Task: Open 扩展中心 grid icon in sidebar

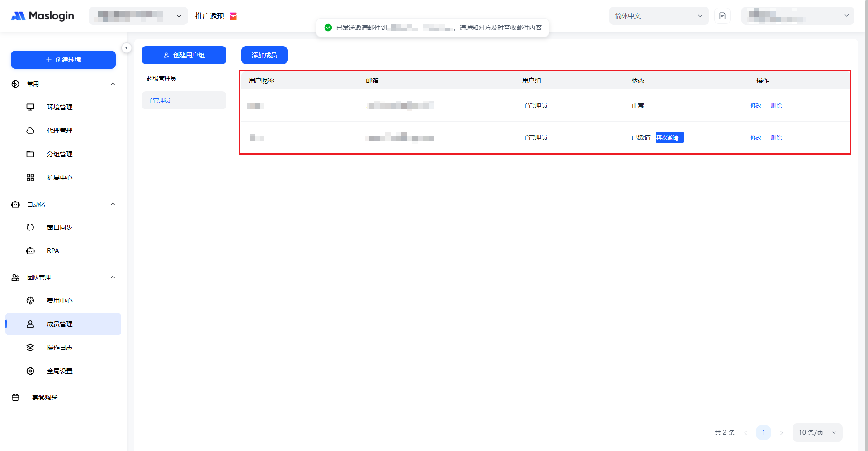Action: [30, 178]
